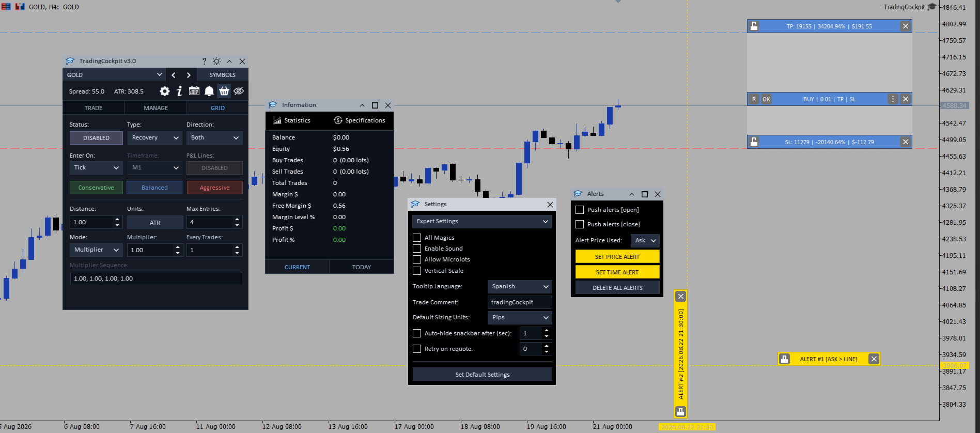
Task: Click the Statistics chart icon
Action: pyautogui.click(x=277, y=120)
